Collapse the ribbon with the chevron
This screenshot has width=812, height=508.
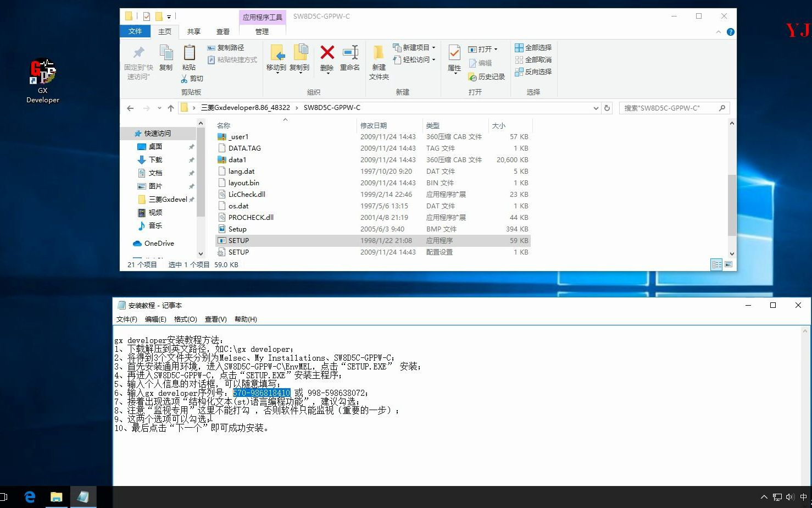click(719, 31)
